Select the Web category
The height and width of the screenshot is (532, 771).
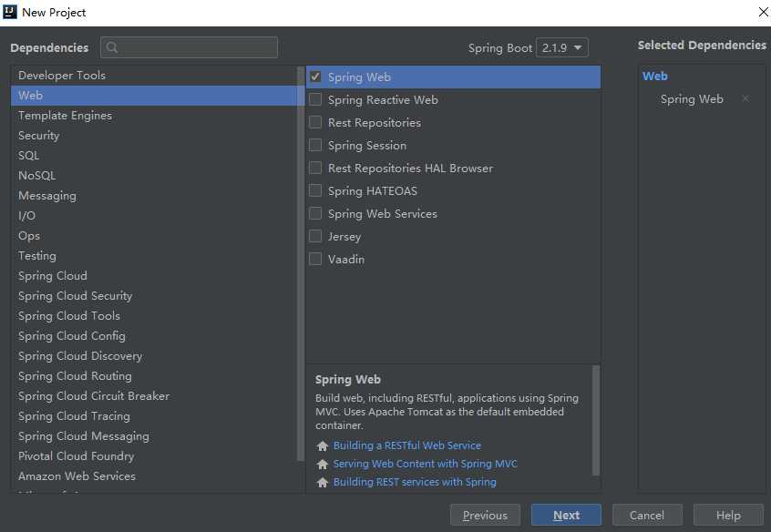click(154, 96)
